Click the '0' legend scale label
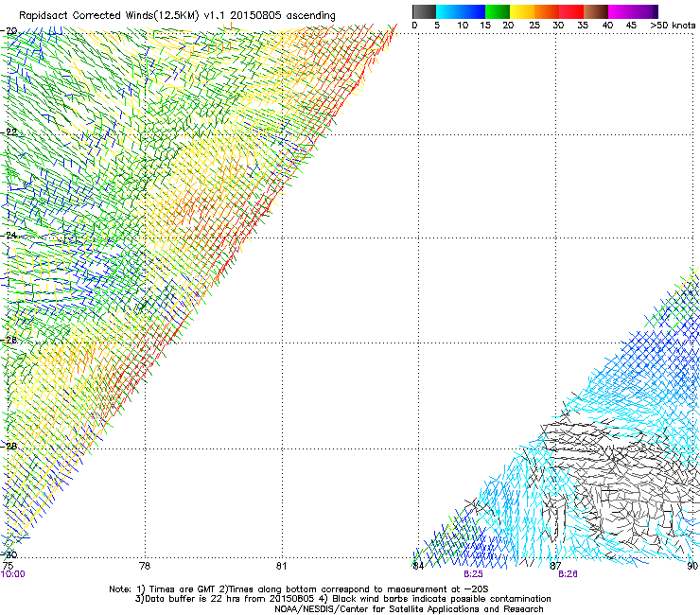 point(414,26)
